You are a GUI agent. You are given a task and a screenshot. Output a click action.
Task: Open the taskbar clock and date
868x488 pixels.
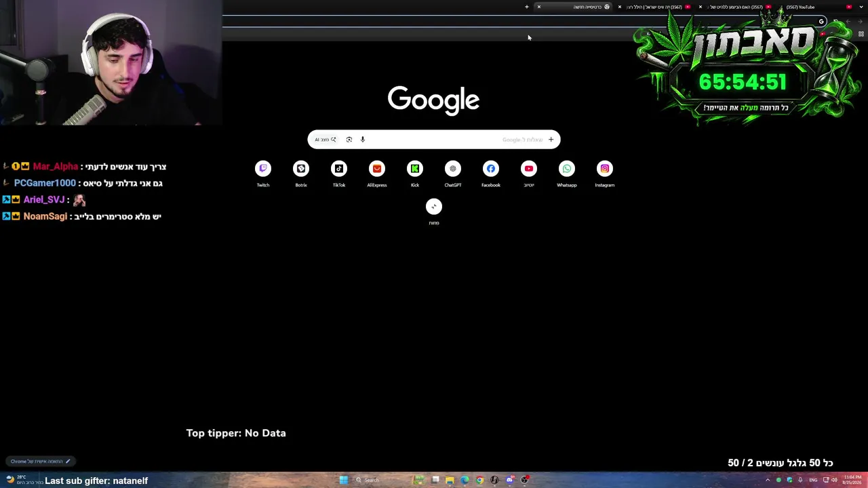tap(852, 480)
